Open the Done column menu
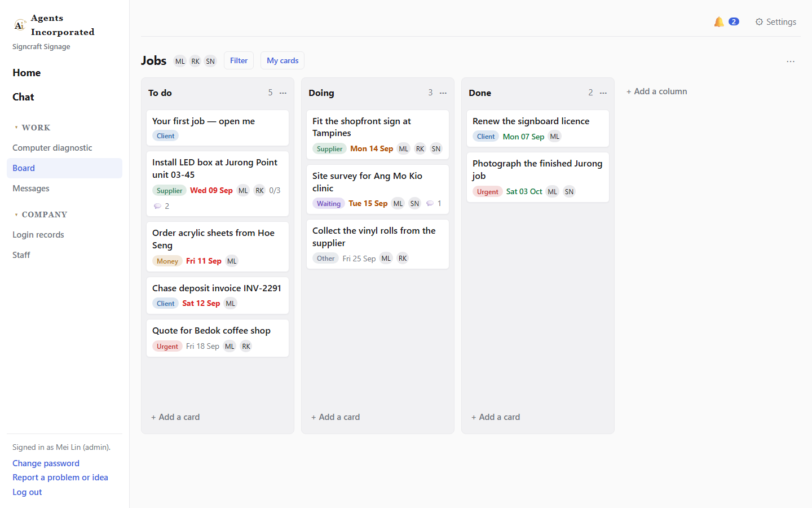Image resolution: width=812 pixels, height=508 pixels. (603, 93)
